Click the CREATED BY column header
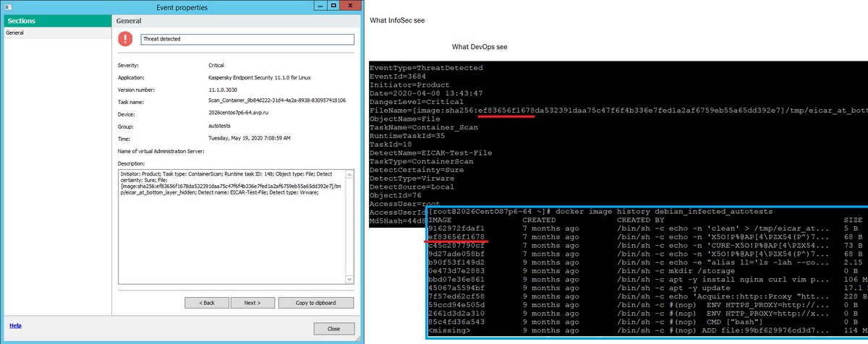868x344 pixels. pyautogui.click(x=640, y=220)
